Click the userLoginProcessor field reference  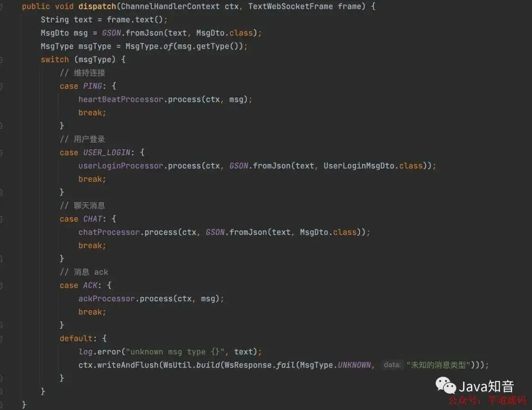[121, 166]
